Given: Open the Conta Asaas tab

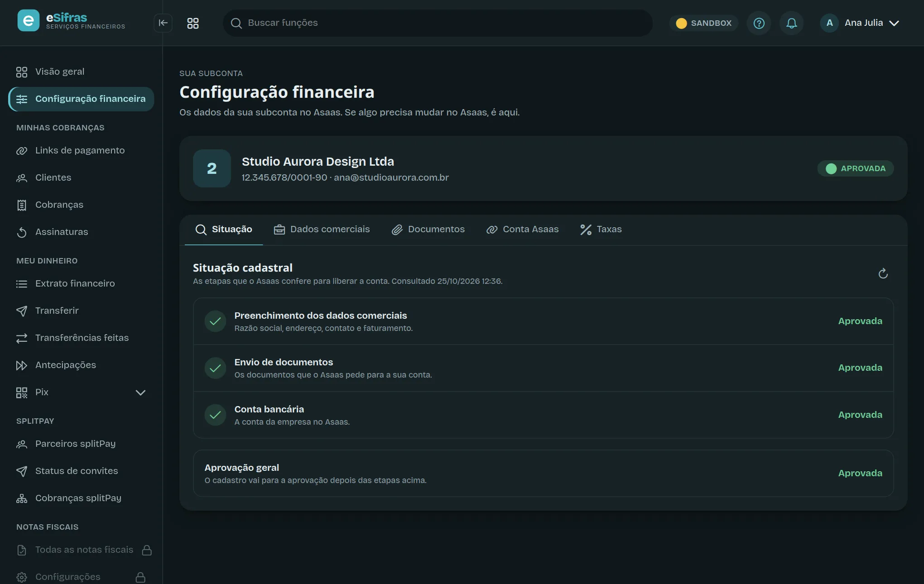Looking at the screenshot, I should point(523,230).
